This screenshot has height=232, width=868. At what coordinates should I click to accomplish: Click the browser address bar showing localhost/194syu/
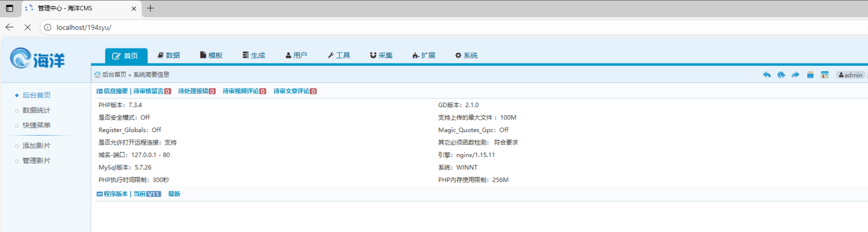point(231,27)
